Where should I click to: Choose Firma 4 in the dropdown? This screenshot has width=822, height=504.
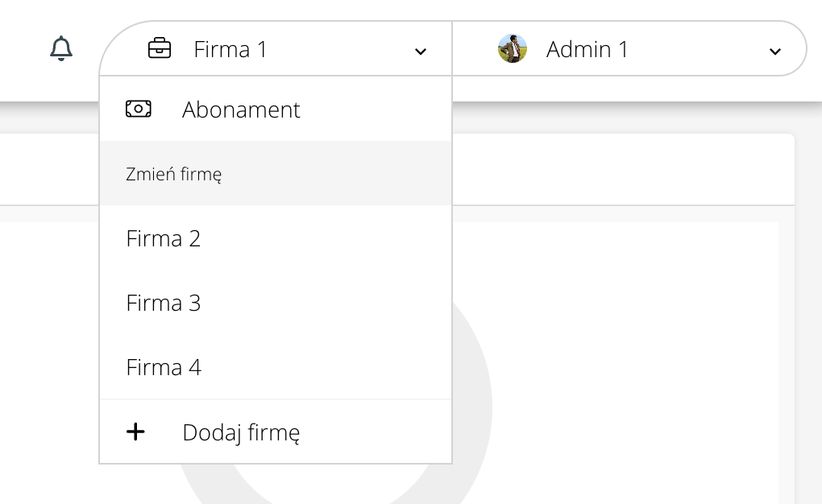pyautogui.click(x=164, y=367)
